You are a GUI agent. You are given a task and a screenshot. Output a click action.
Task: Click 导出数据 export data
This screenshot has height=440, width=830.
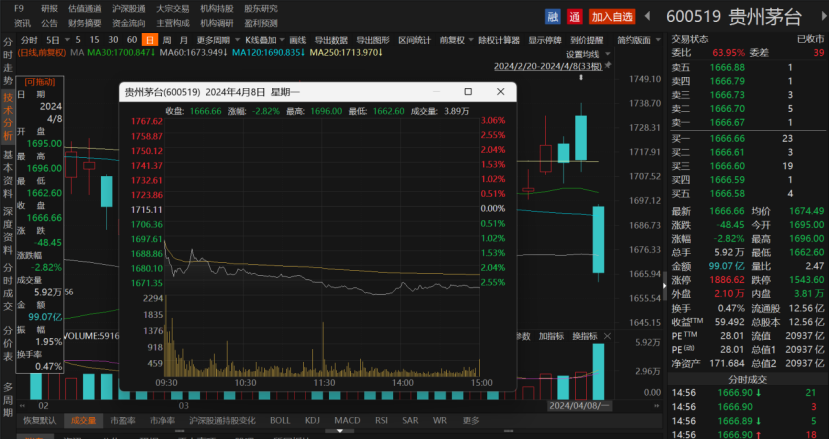tap(331, 40)
